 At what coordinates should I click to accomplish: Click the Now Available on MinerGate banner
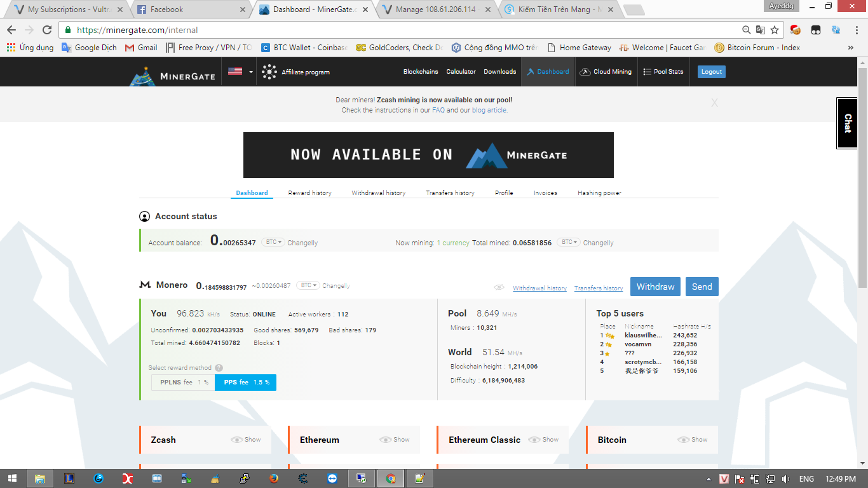[x=428, y=155]
